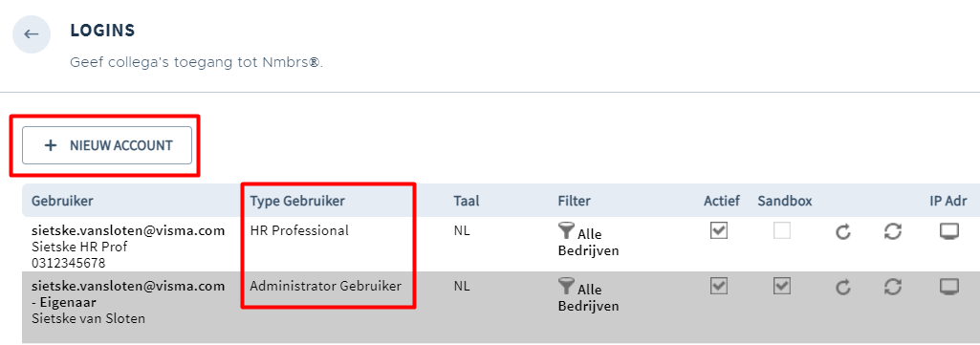This screenshot has width=980, height=345.
Task: Select the Sietske HR Prof user entry
Action: point(128,247)
